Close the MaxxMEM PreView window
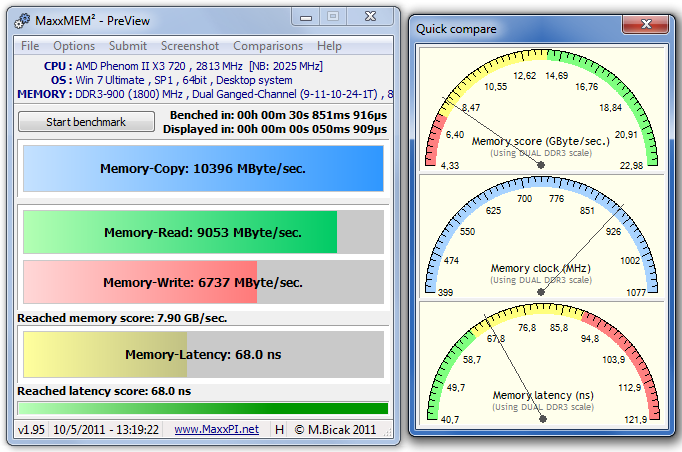The image size is (682, 452). tap(369, 17)
